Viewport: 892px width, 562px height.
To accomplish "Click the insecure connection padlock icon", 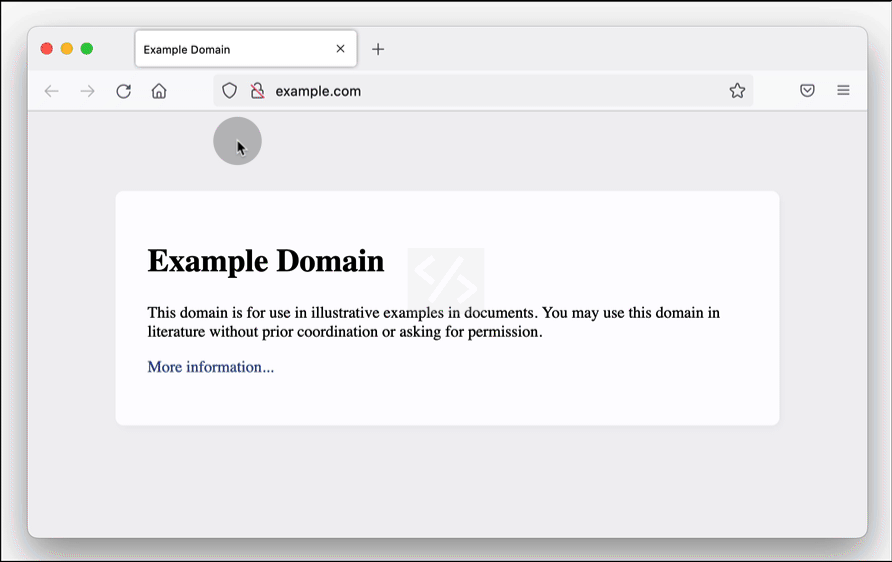I will click(258, 90).
